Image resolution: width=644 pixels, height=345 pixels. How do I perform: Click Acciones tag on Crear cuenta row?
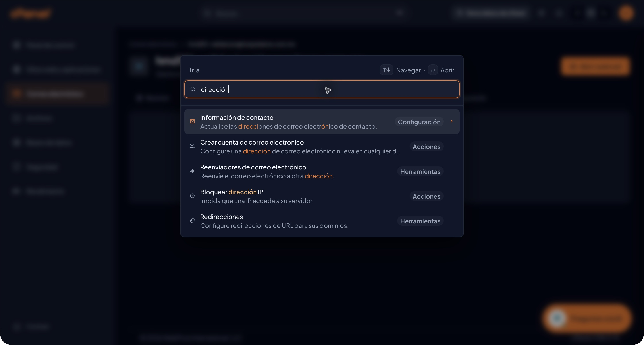pos(426,147)
